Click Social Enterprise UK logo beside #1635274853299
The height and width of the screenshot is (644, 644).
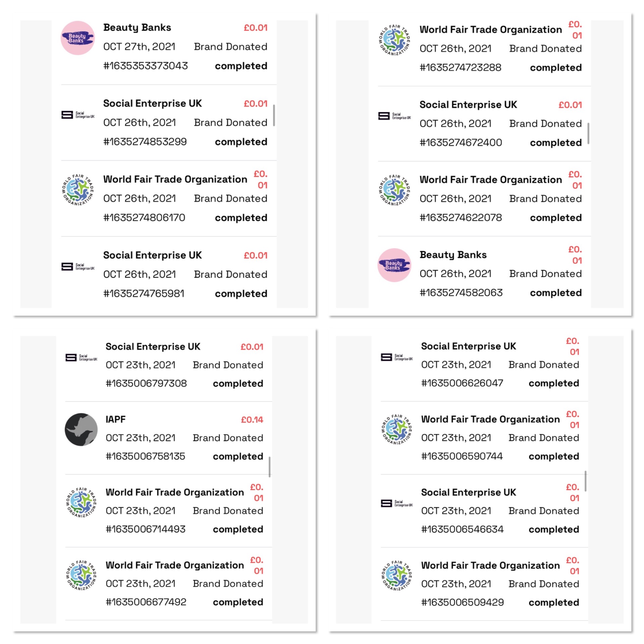78,115
